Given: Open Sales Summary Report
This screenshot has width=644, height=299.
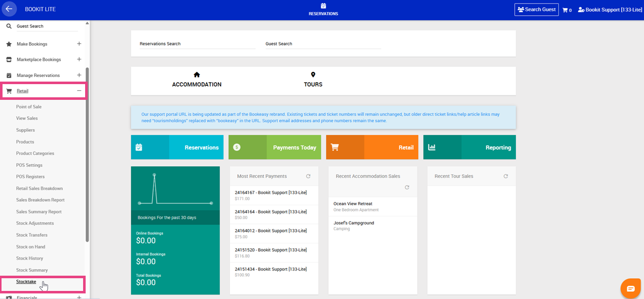Looking at the screenshot, I should point(39,212).
